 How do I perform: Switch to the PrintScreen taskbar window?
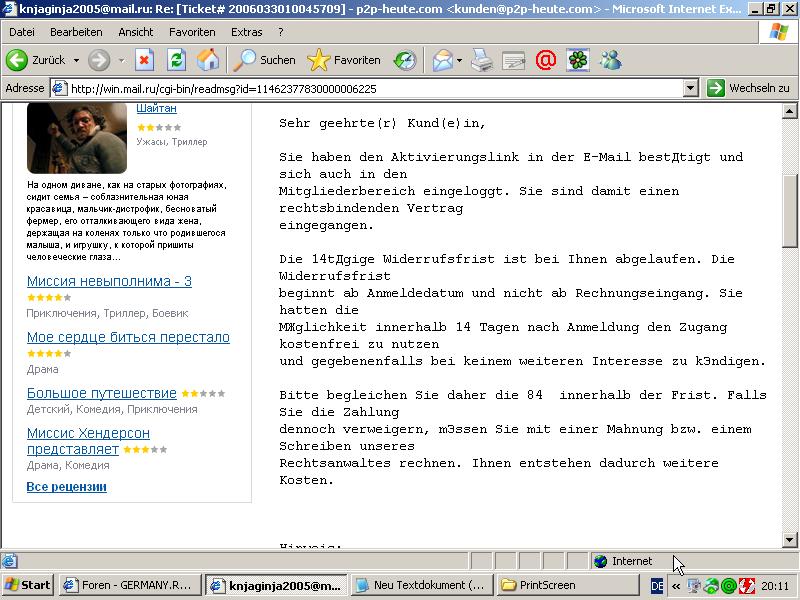click(545, 585)
